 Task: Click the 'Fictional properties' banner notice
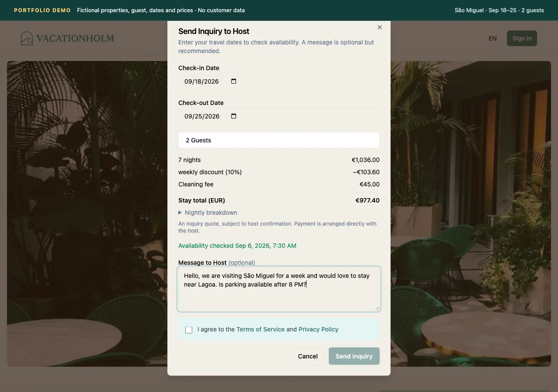point(161,10)
